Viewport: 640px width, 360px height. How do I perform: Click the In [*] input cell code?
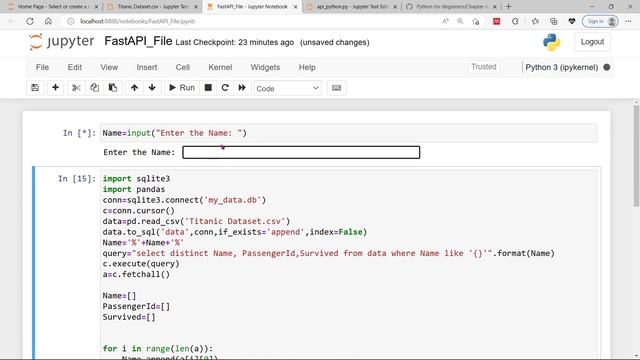pyautogui.click(x=349, y=133)
